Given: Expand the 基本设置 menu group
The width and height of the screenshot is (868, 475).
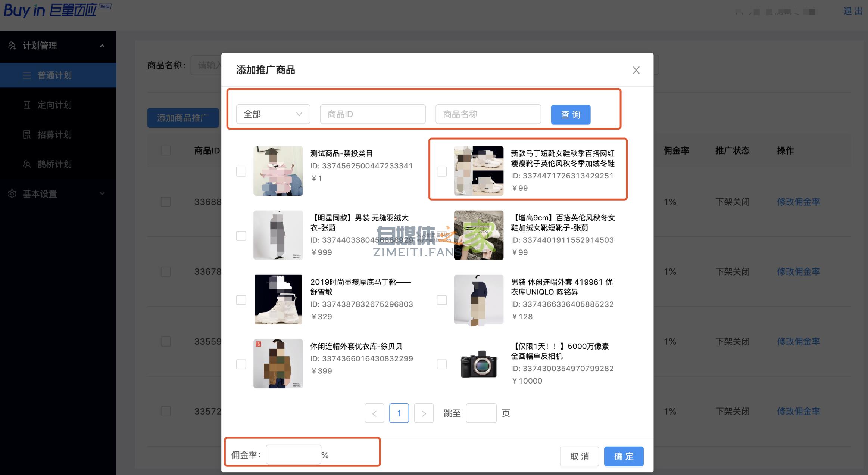Looking at the screenshot, I should (x=102, y=194).
